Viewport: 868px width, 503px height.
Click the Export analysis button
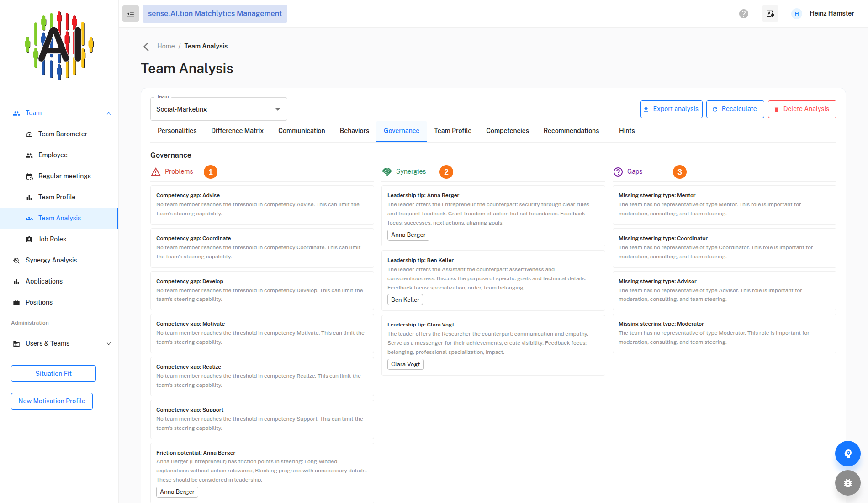pos(672,109)
